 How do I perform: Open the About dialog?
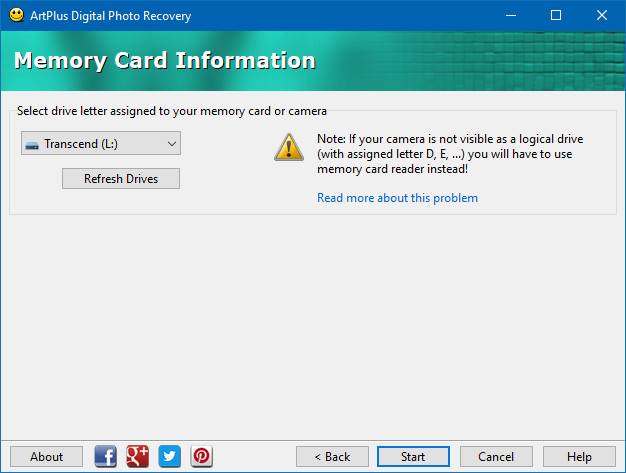[x=47, y=456]
